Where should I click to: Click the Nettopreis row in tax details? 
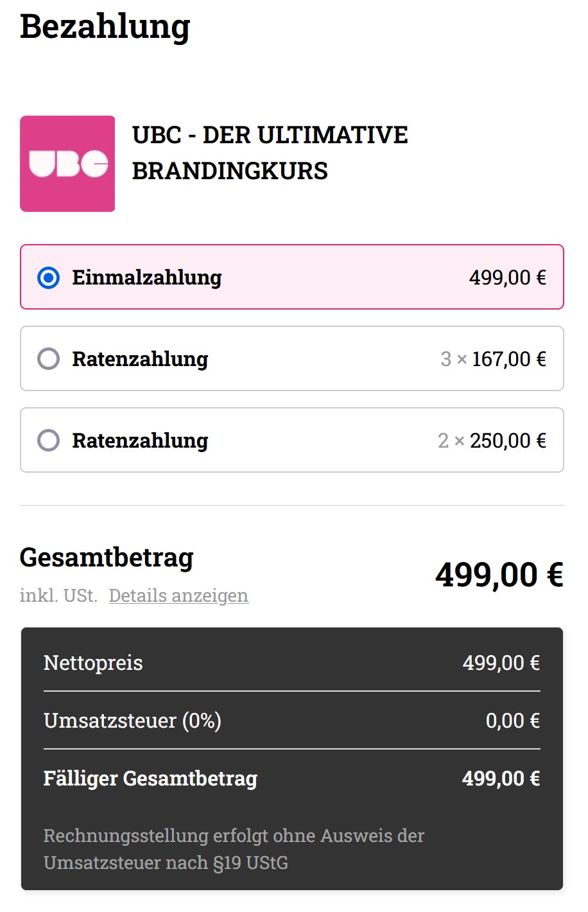click(292, 663)
